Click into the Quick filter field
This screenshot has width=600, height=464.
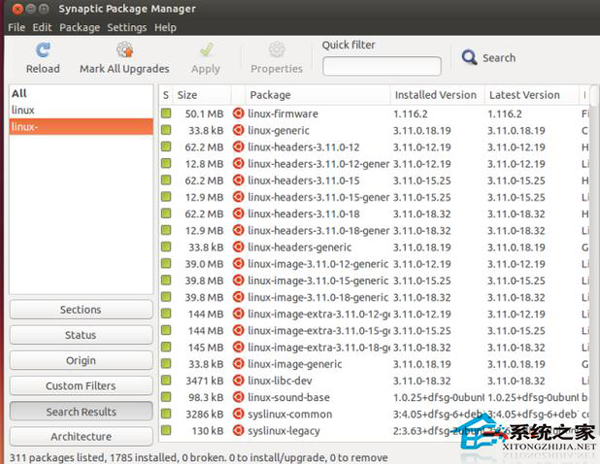pyautogui.click(x=382, y=66)
